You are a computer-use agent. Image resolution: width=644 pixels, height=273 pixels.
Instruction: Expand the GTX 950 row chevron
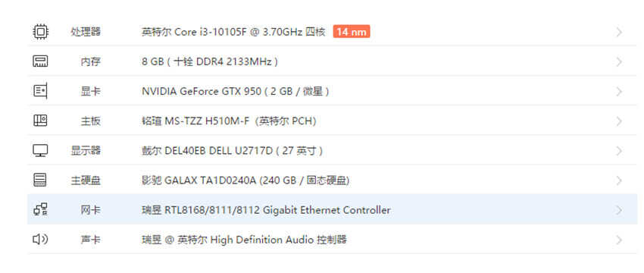[x=619, y=91]
